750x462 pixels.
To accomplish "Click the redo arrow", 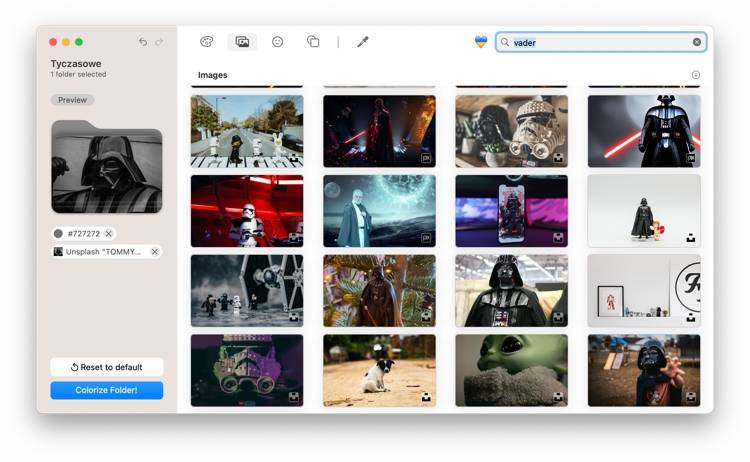I will tap(159, 42).
